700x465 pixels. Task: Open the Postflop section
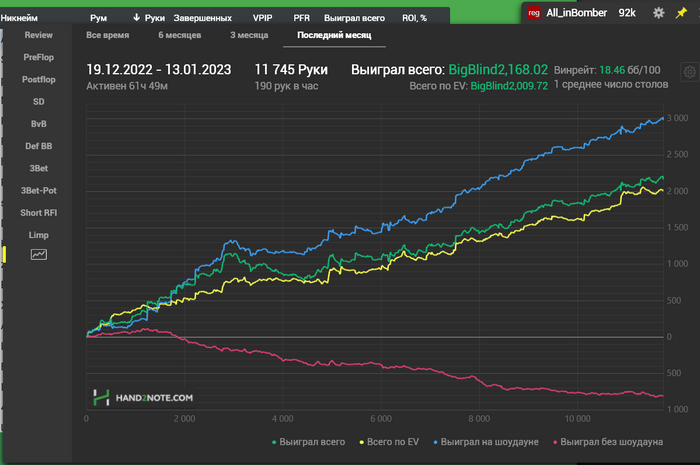(39, 79)
